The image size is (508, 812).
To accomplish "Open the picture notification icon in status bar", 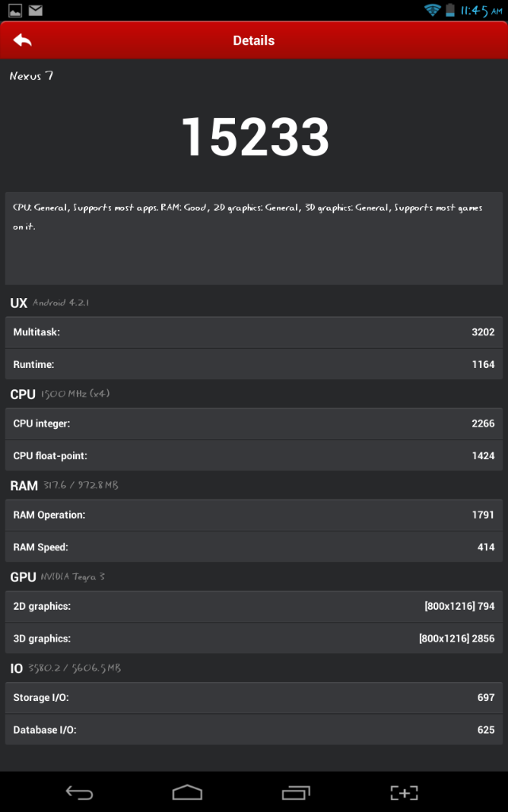I will (x=15, y=10).
